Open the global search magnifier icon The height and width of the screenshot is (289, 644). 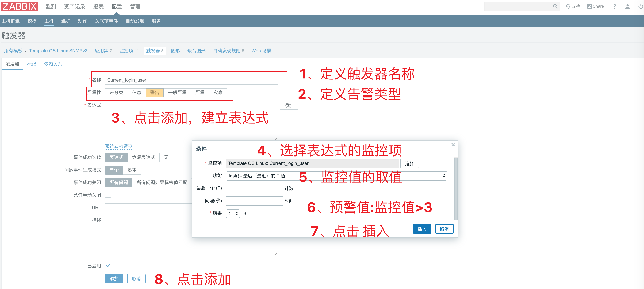tap(555, 6)
